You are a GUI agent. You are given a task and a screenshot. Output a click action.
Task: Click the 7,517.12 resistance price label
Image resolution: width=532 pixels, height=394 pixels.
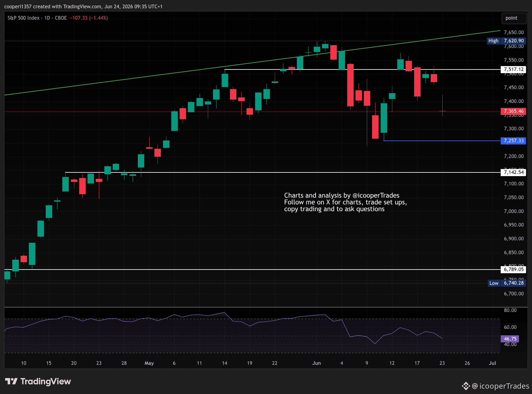(514, 69)
